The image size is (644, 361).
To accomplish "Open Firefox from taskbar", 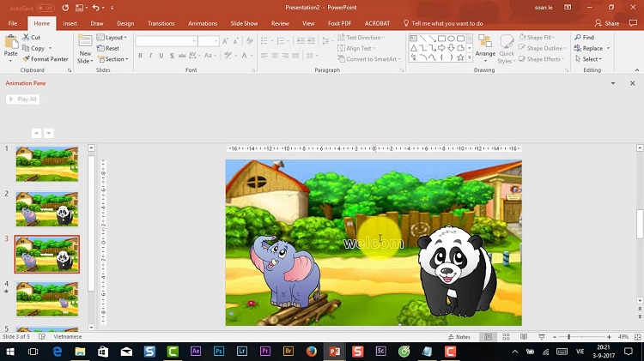I will (312, 352).
